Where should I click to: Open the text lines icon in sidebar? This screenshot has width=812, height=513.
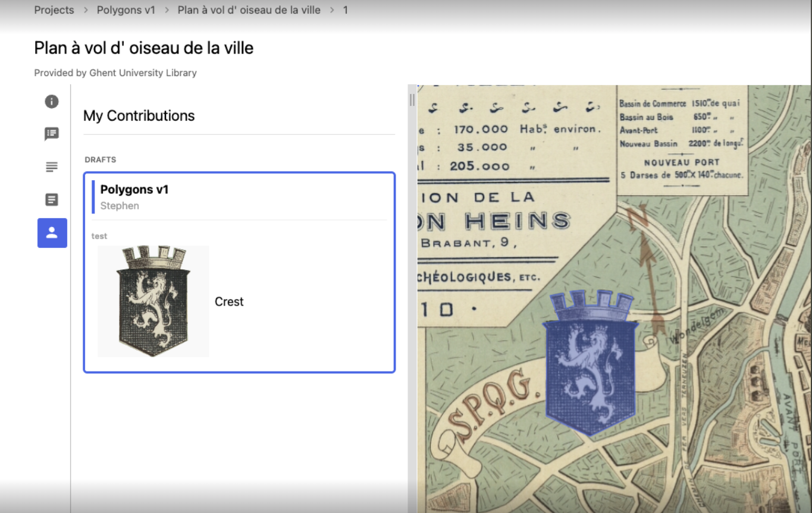(x=52, y=167)
